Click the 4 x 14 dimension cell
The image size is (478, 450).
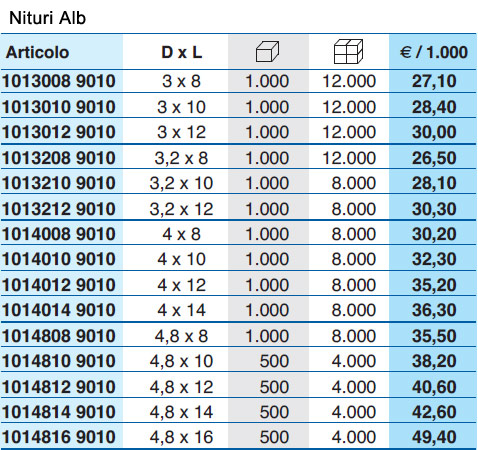181,310
